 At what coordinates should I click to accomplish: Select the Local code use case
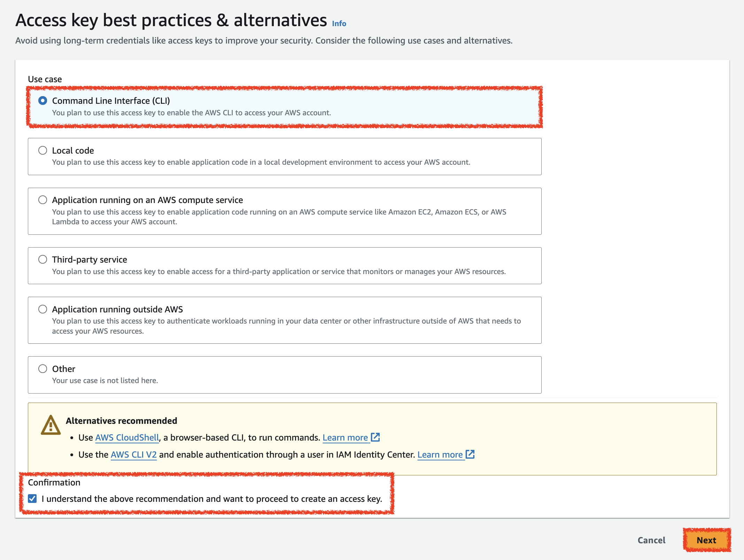tap(42, 150)
